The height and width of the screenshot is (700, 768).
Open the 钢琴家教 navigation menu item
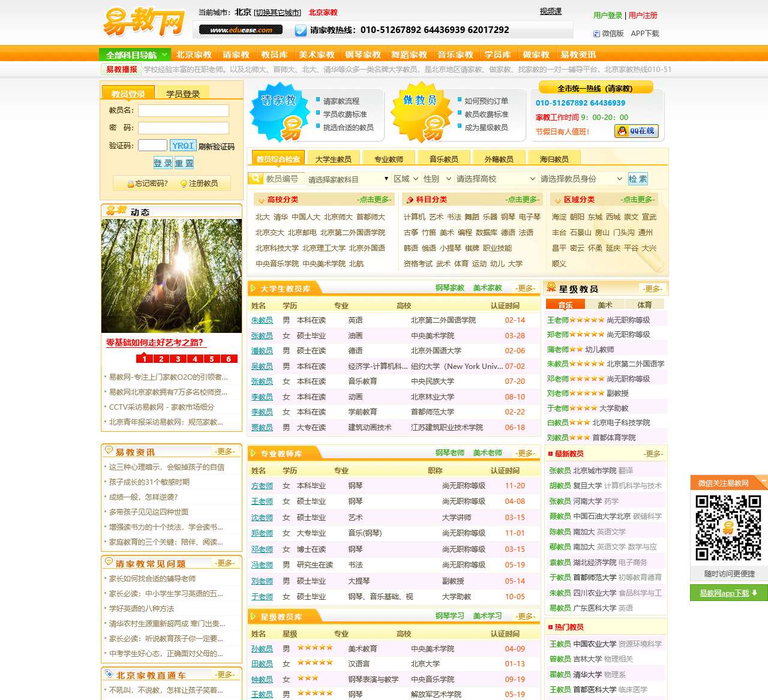(363, 53)
